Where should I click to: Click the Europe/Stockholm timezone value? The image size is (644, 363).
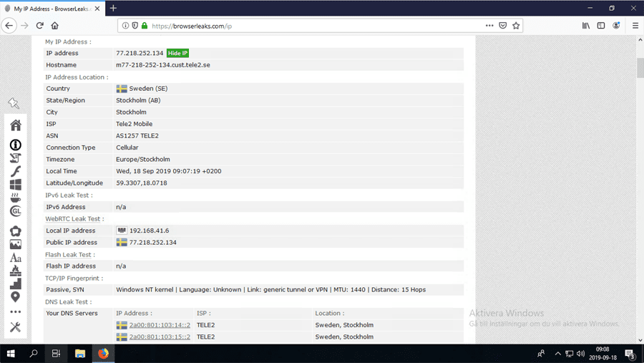pos(143,159)
